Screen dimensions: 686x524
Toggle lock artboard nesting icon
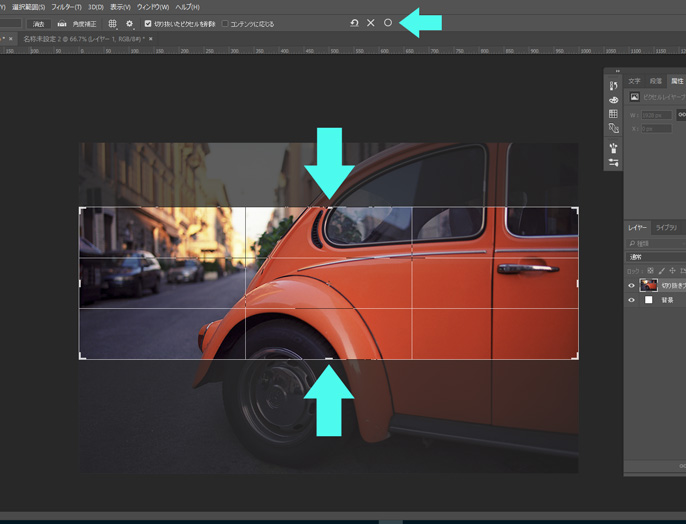(683, 271)
